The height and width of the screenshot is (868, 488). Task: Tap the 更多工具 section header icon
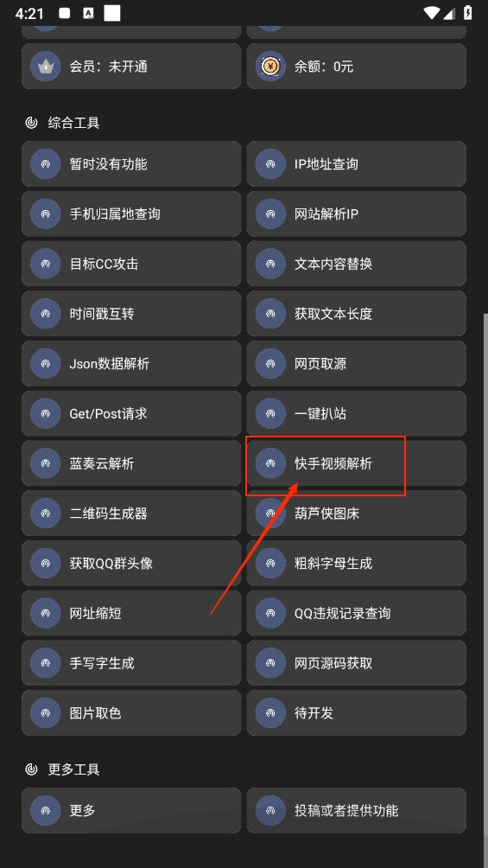click(32, 769)
